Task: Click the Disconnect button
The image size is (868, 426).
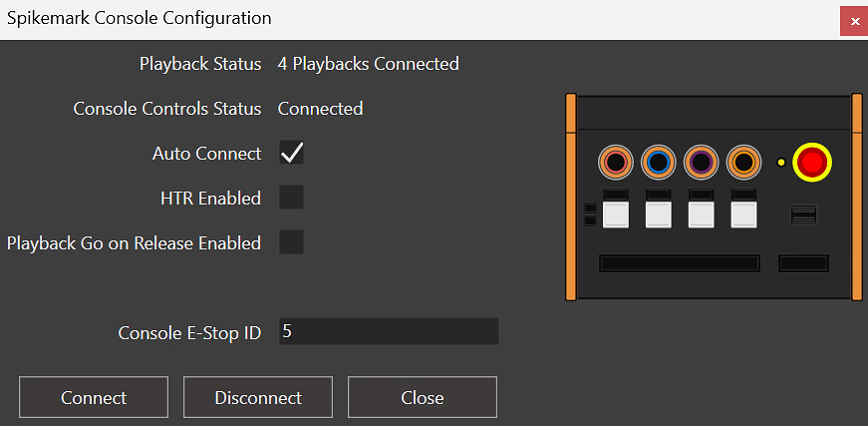Action: point(258,397)
